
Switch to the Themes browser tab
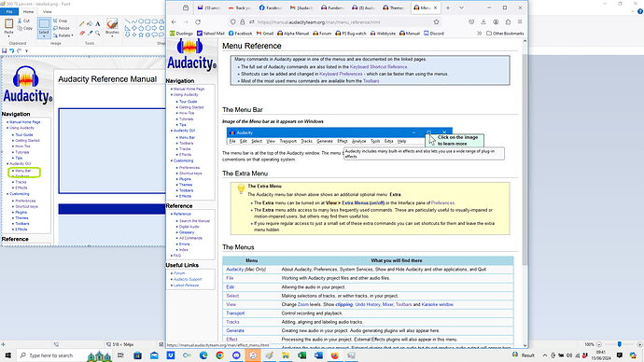pyautogui.click(x=394, y=7)
